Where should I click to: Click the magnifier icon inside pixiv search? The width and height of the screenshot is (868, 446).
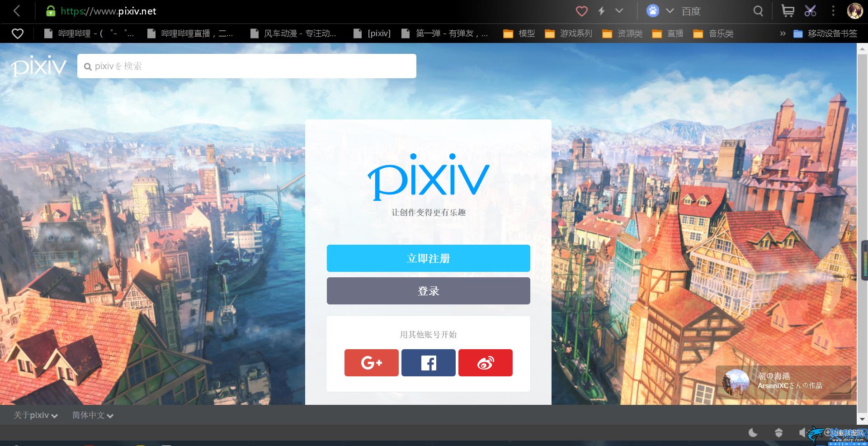(x=88, y=67)
